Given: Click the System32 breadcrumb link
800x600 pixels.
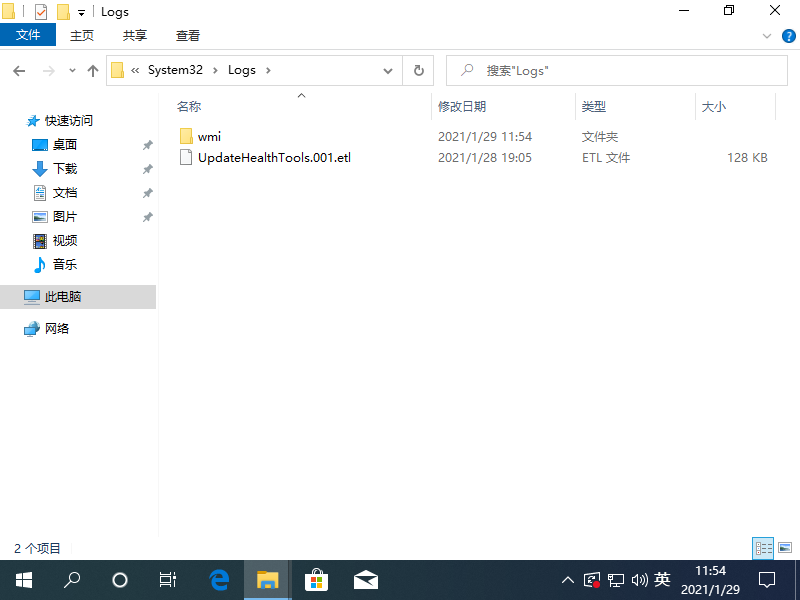Looking at the screenshot, I should tap(172, 70).
